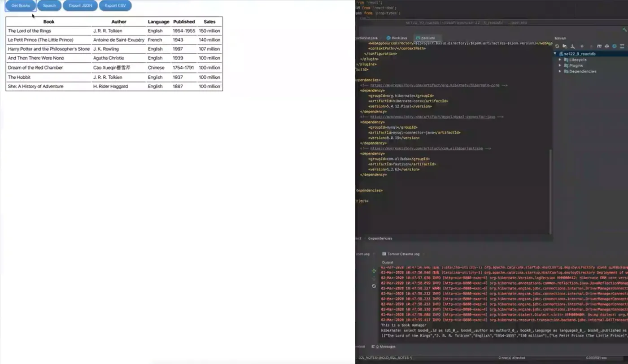Click 'Agatha Christie' author cell
This screenshot has width=628, height=364.
click(119, 58)
